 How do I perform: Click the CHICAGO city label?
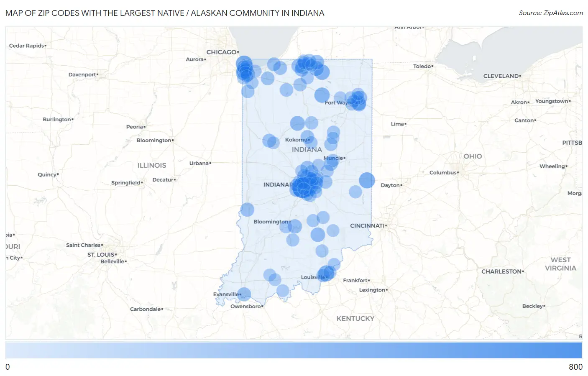pyautogui.click(x=222, y=52)
